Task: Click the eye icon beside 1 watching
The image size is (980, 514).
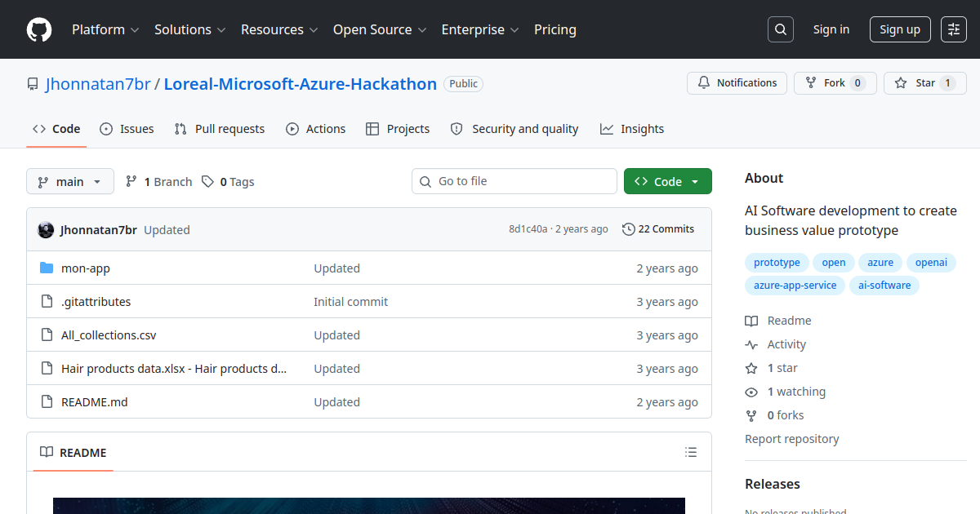Action: (x=751, y=392)
